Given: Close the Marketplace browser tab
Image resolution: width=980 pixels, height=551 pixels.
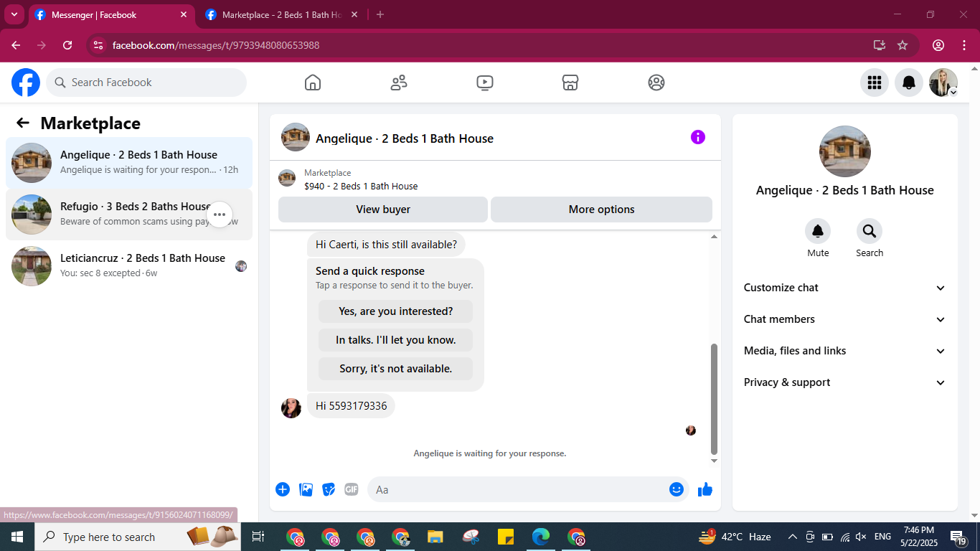Looking at the screenshot, I should point(354,14).
